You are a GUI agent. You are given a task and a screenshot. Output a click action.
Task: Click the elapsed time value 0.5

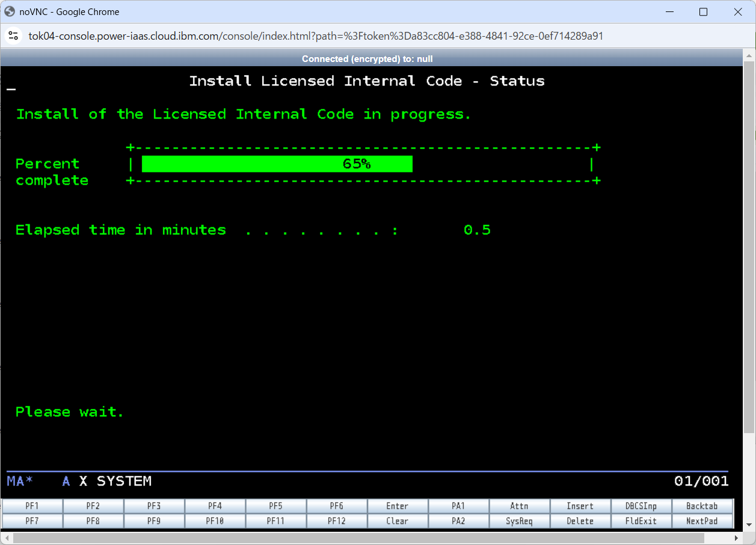pos(477,230)
